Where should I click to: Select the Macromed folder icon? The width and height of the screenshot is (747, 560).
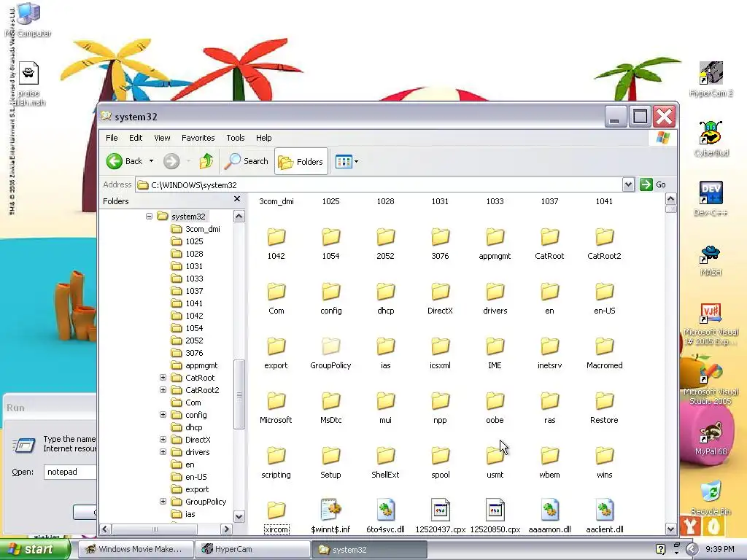(604, 346)
